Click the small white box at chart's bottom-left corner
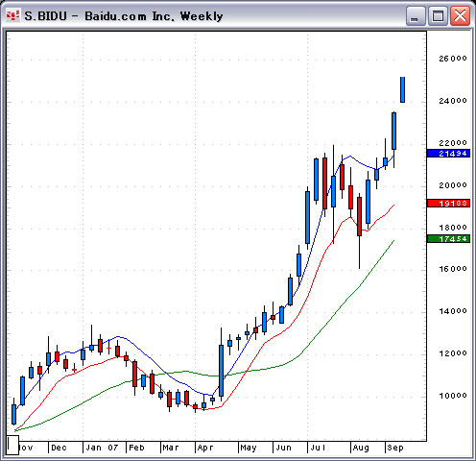Viewport: 476px width, 461px height. 12,445
